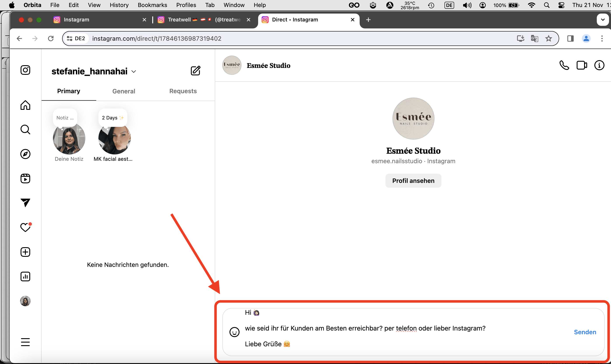Click the Profil ansehen button
Image resolution: width=611 pixels, height=364 pixels.
[x=413, y=181]
